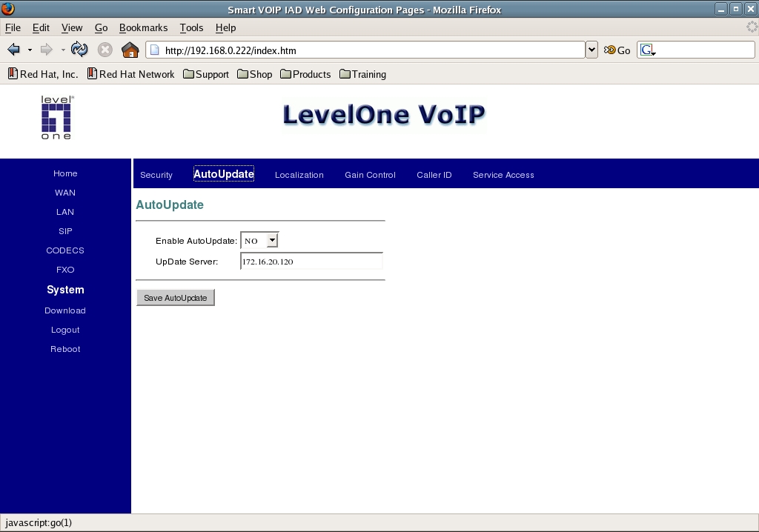759x532 pixels.
Task: Open the Back button history arrow
Action: click(x=30, y=50)
